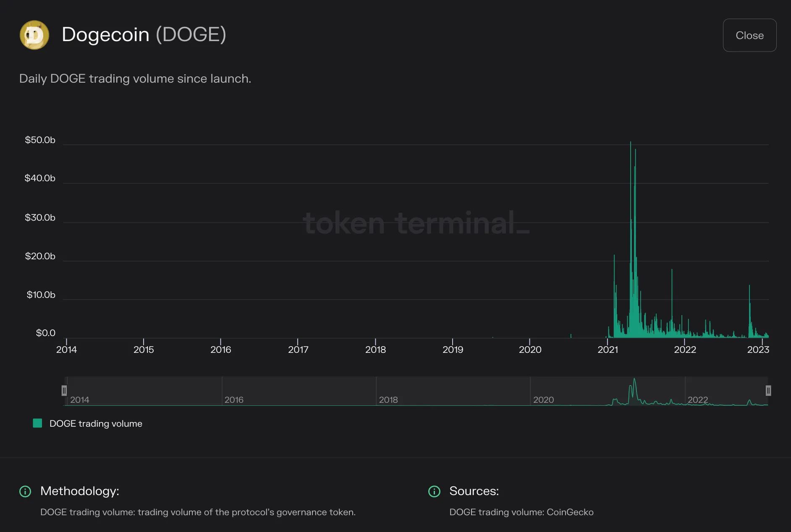Grab the left range slider handle
Screen dimensions: 791x532
tap(64, 391)
